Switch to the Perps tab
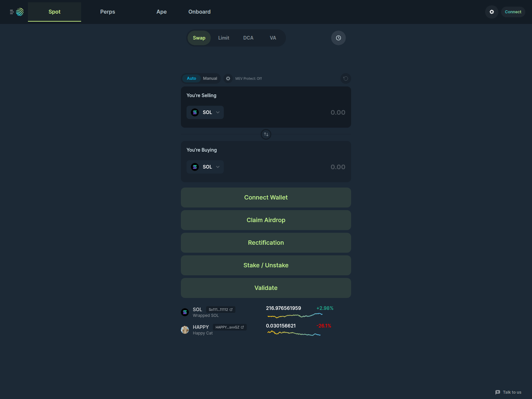Image resolution: width=532 pixels, height=399 pixels. pos(107,12)
